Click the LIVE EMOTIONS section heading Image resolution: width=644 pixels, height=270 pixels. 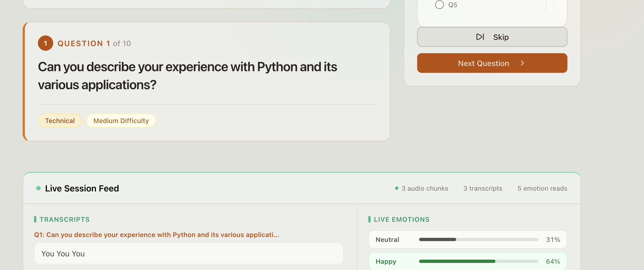[x=401, y=220]
